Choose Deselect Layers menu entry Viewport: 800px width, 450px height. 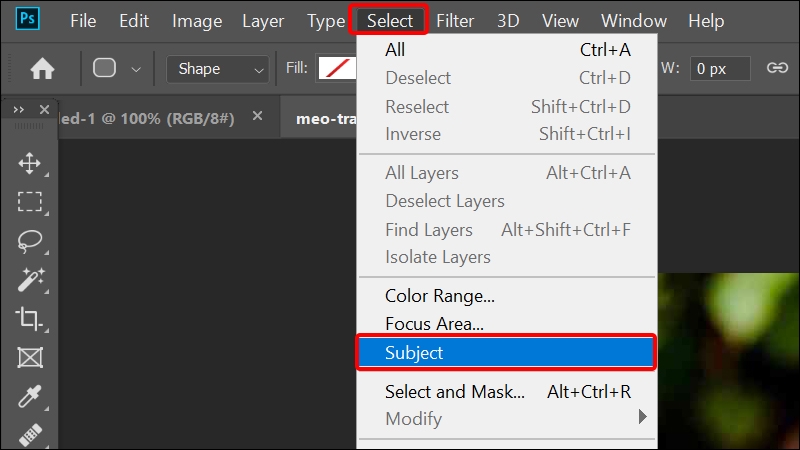[507, 201]
